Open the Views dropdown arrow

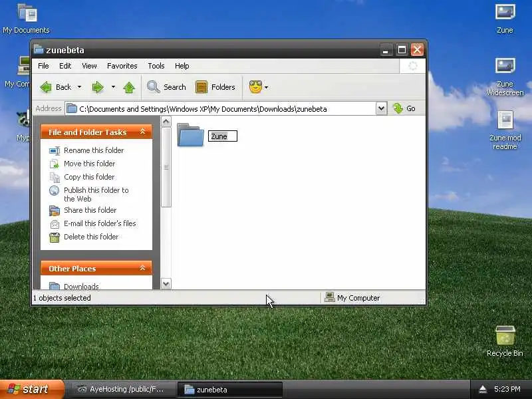pos(267,87)
